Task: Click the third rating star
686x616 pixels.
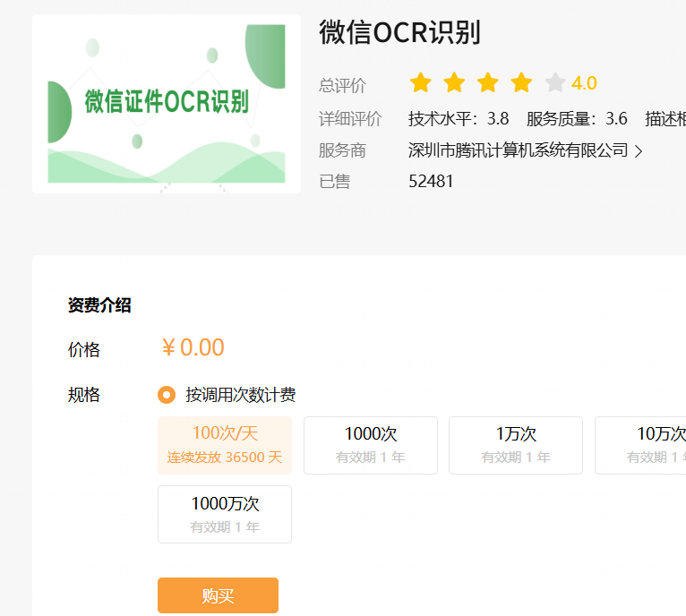Action: [488, 82]
